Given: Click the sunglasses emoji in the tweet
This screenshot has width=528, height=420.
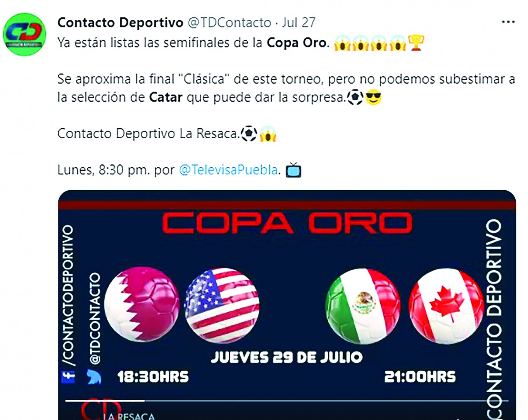Looking at the screenshot, I should (x=374, y=97).
